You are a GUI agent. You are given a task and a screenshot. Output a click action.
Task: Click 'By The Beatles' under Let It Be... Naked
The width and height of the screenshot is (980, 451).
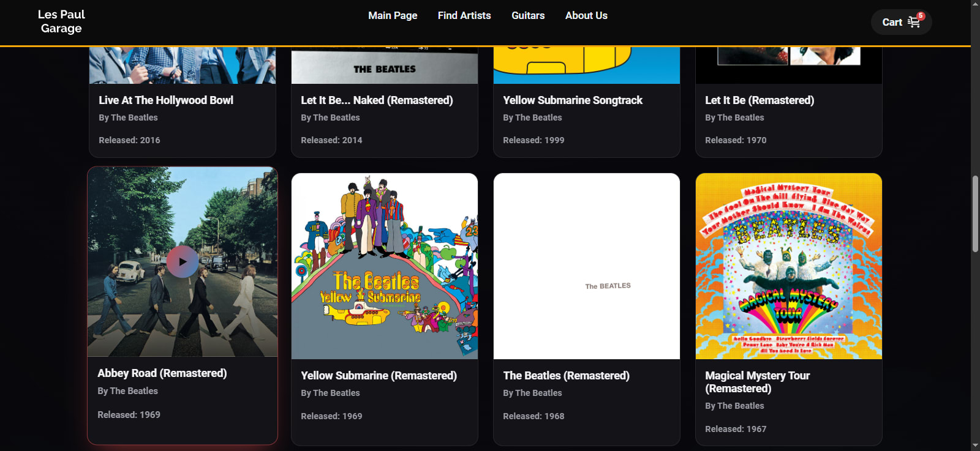tap(330, 117)
